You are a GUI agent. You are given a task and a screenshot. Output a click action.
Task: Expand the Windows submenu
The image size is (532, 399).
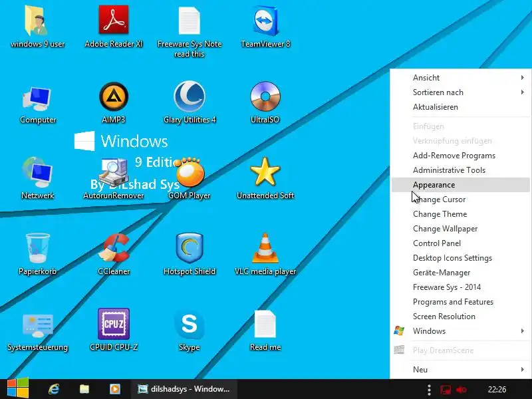(460, 331)
